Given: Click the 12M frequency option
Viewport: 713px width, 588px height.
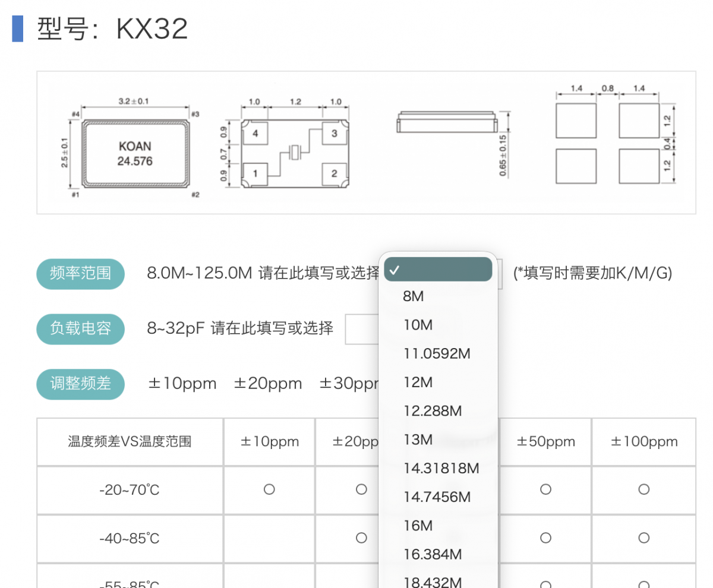Looking at the screenshot, I should 418,382.
